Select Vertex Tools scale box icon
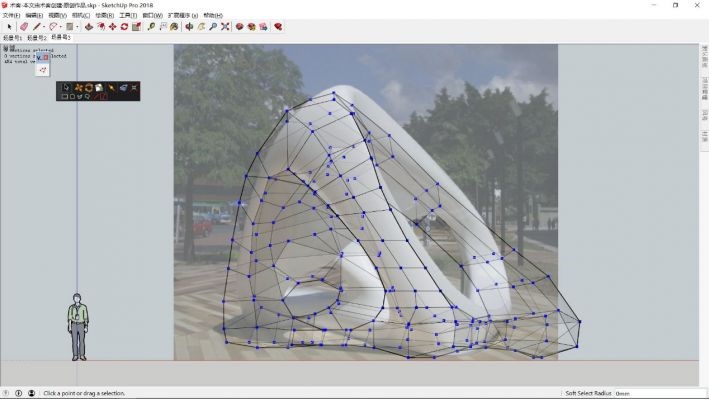The image size is (709, 399). [99, 87]
